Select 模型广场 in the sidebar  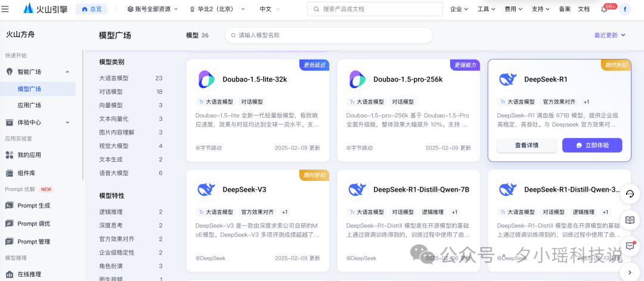point(38,89)
